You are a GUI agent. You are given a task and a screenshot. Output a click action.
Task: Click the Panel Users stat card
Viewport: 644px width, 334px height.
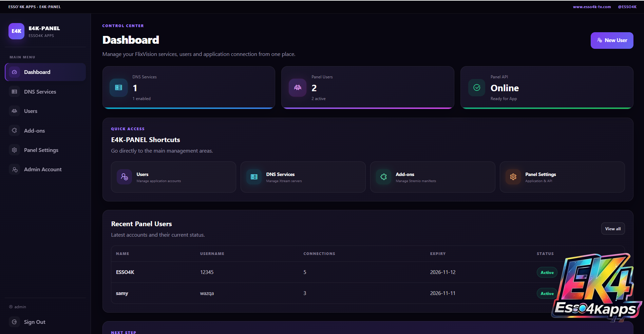(368, 87)
